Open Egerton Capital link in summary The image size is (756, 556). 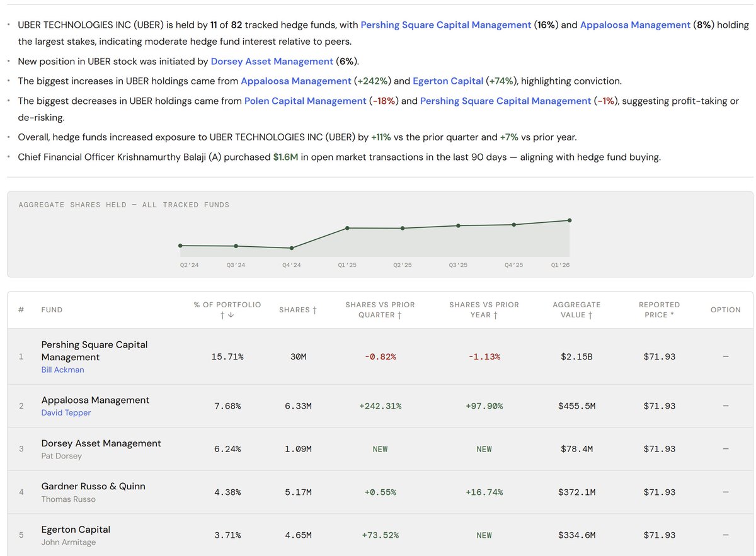click(x=449, y=81)
